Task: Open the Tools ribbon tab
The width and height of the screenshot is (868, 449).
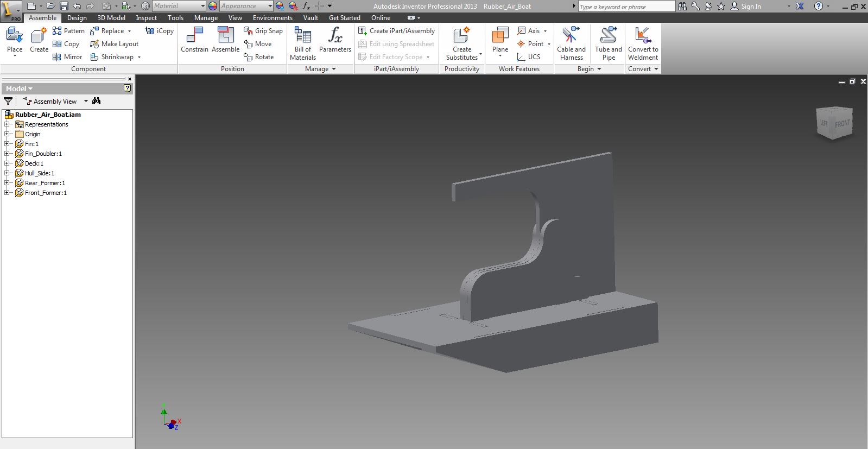Action: [x=175, y=18]
